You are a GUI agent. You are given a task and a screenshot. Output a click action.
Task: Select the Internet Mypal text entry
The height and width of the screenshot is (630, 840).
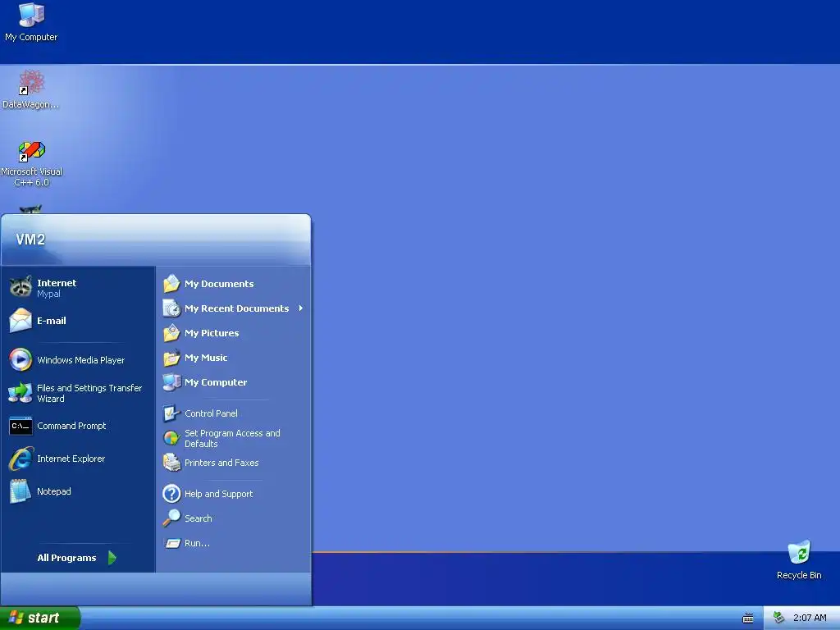click(57, 288)
